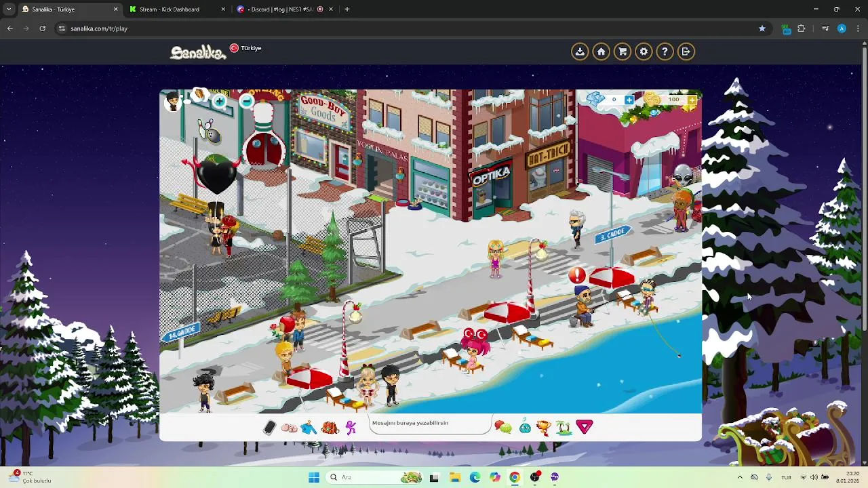The height and width of the screenshot is (488, 868).
Task: Close the Sanalika - Türkiye tab
Action: [x=115, y=9]
